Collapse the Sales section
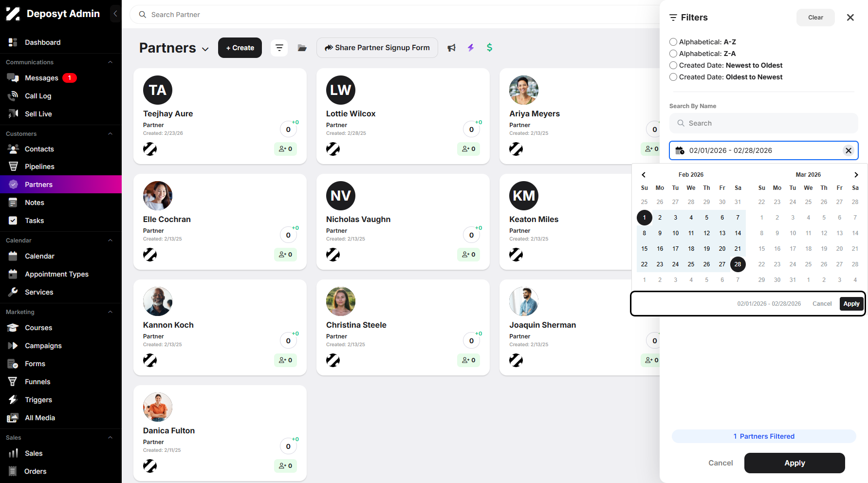Image resolution: width=868 pixels, height=483 pixels. [111, 438]
